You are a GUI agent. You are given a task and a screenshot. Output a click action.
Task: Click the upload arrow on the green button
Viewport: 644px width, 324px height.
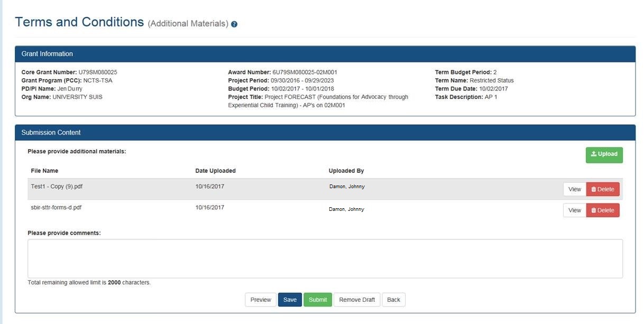(x=593, y=154)
